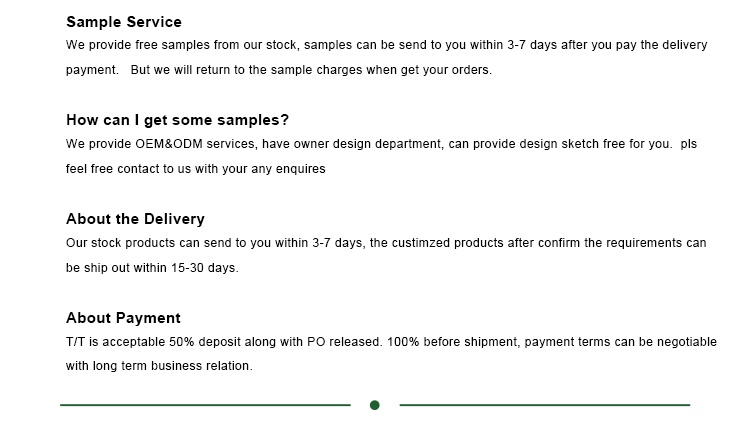Image resolution: width=750 pixels, height=441 pixels.
Task: Click the line "feel free contact to us"
Action: pyautogui.click(x=195, y=169)
